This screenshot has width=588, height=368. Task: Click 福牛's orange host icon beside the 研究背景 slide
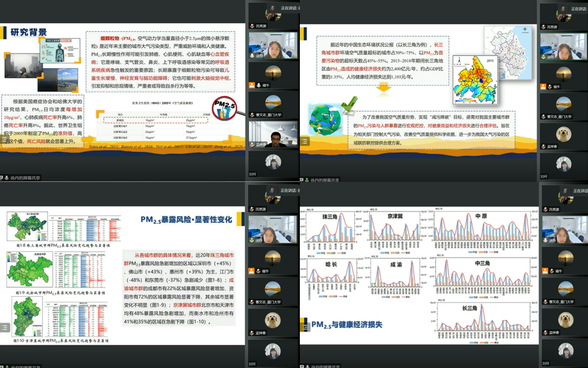coord(252,85)
